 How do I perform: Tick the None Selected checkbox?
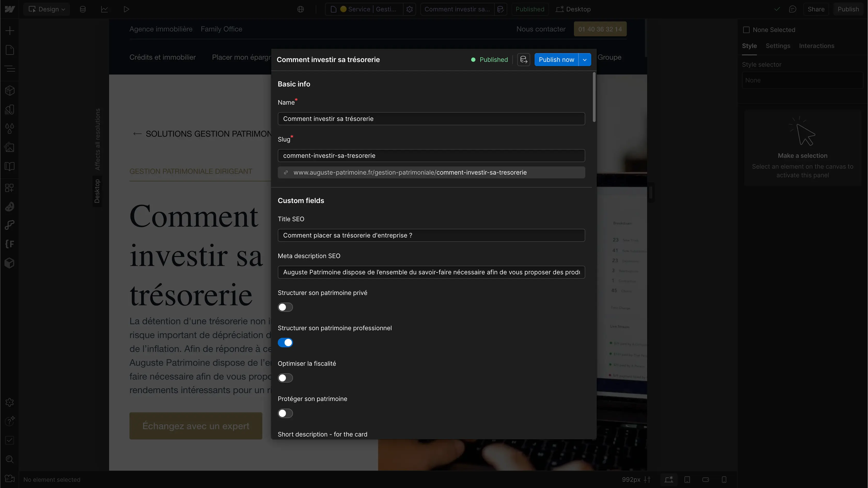(x=746, y=30)
